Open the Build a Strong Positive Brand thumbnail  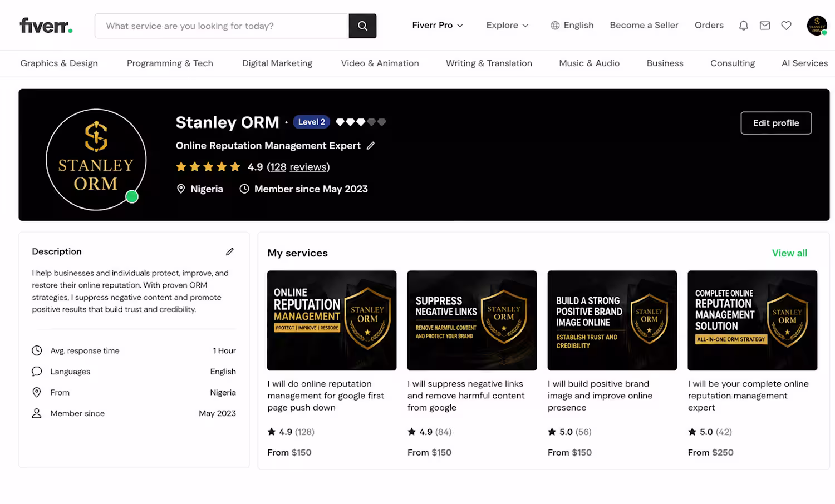coord(612,320)
